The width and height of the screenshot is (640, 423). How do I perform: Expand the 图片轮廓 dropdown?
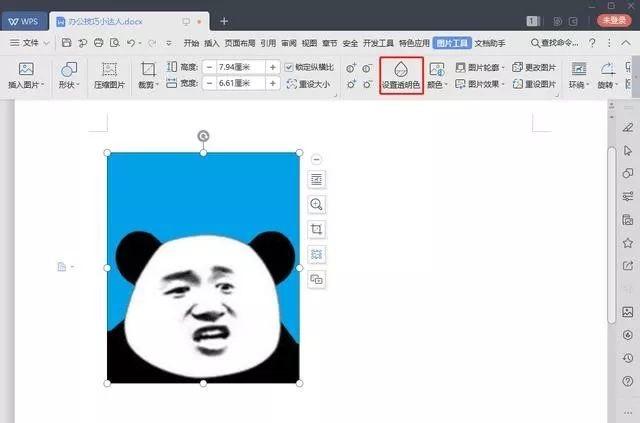click(x=481, y=67)
